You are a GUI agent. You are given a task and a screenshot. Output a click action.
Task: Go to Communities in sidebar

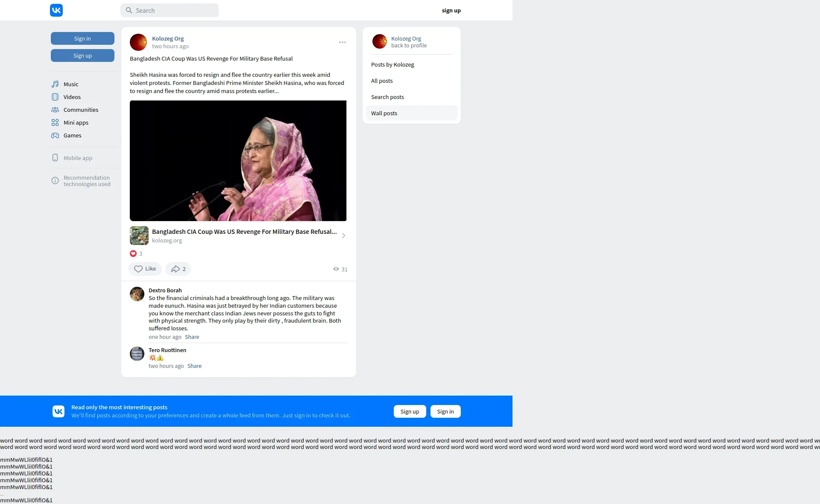81,110
